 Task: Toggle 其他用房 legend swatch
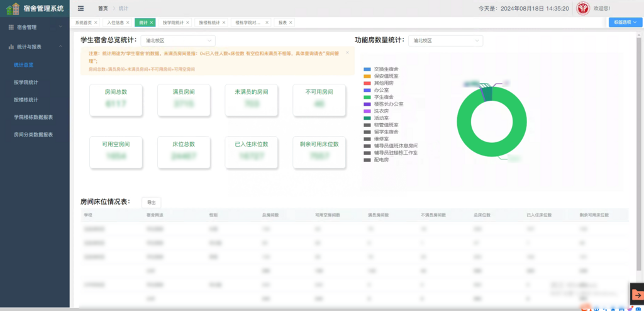(x=367, y=82)
